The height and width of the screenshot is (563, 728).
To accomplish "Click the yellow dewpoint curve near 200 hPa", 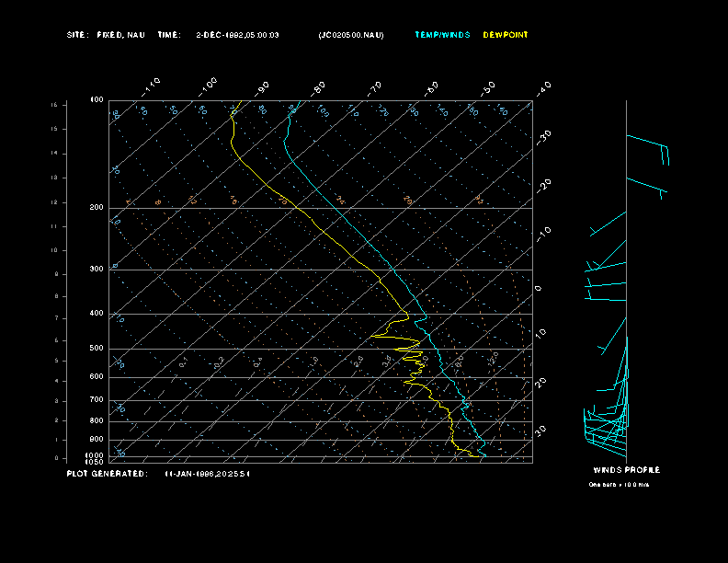I will 297,208.
